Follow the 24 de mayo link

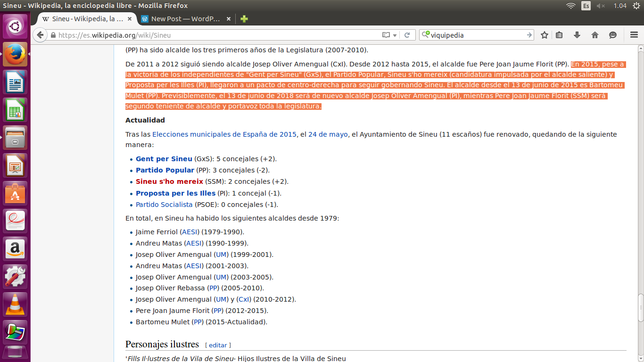click(328, 134)
